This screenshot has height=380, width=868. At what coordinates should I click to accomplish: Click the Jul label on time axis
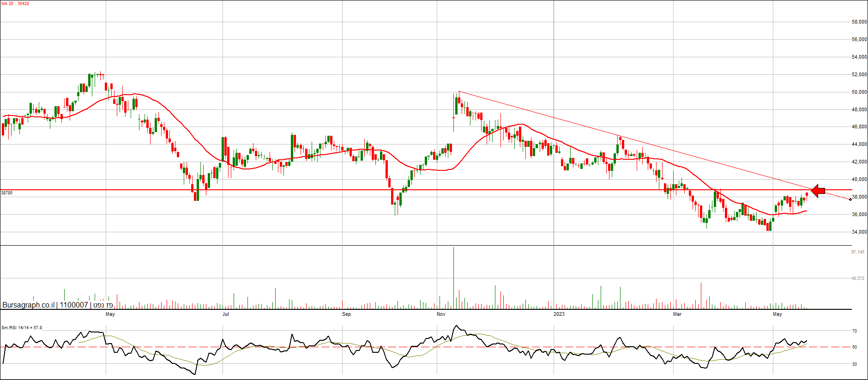tap(225, 314)
